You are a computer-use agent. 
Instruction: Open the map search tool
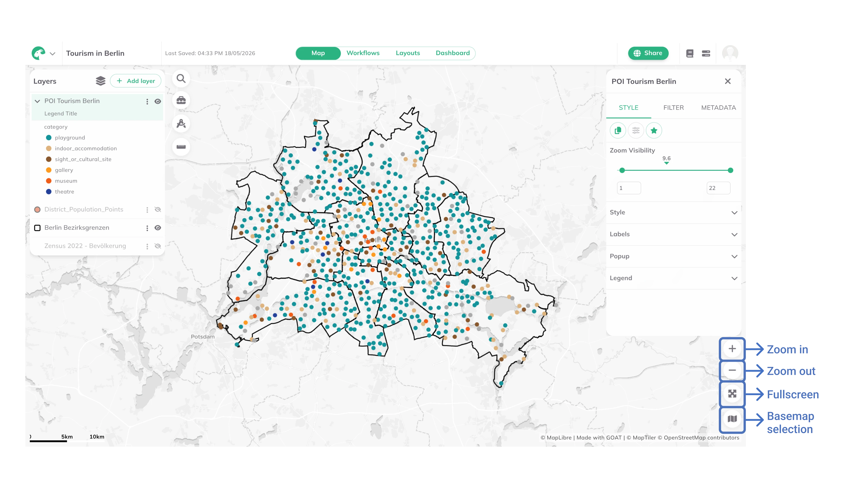click(x=181, y=79)
